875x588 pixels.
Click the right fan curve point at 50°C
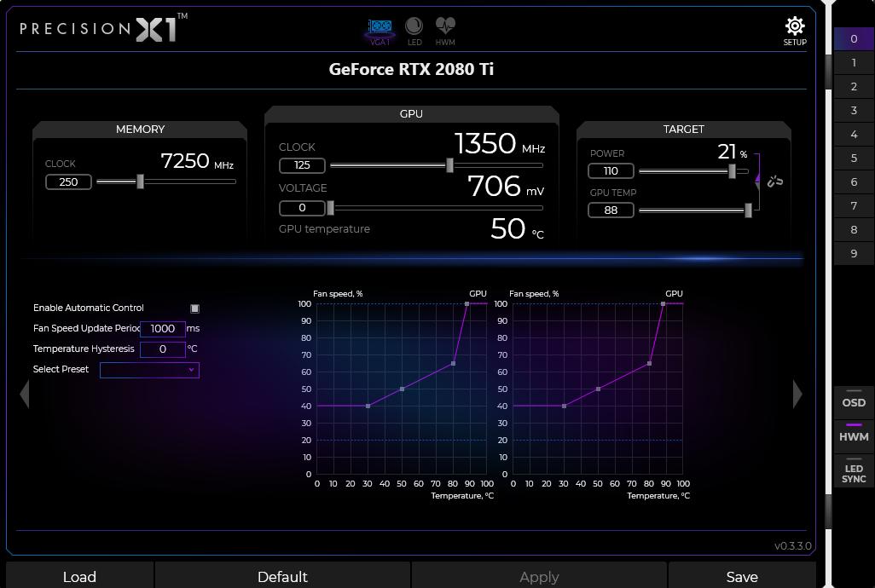point(598,389)
